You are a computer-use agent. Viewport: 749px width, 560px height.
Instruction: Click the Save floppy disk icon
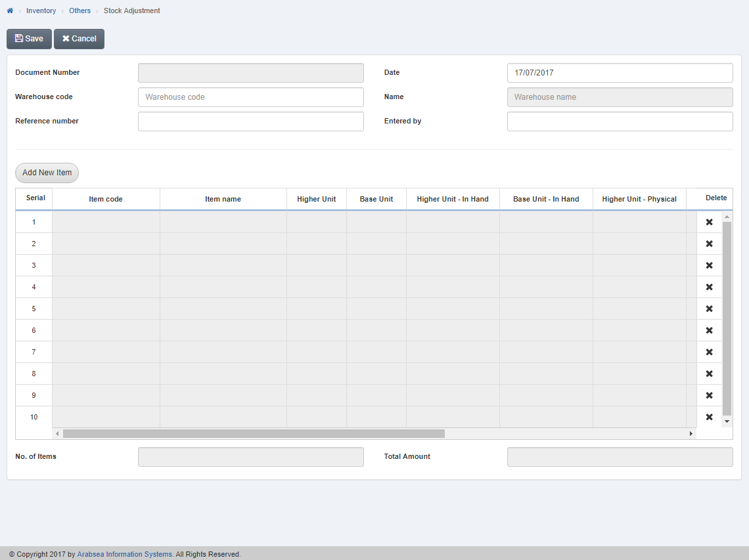[19, 39]
